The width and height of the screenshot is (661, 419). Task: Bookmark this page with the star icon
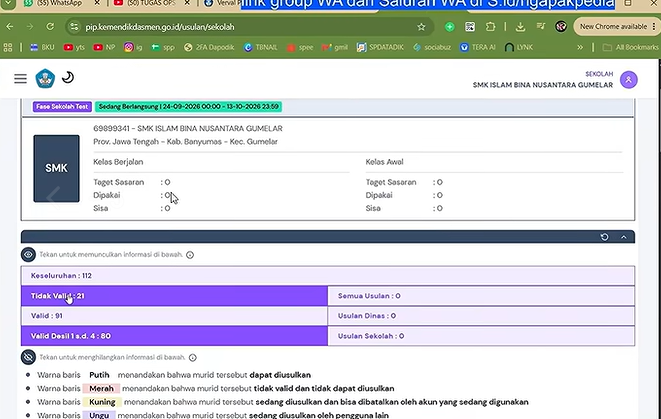(421, 27)
